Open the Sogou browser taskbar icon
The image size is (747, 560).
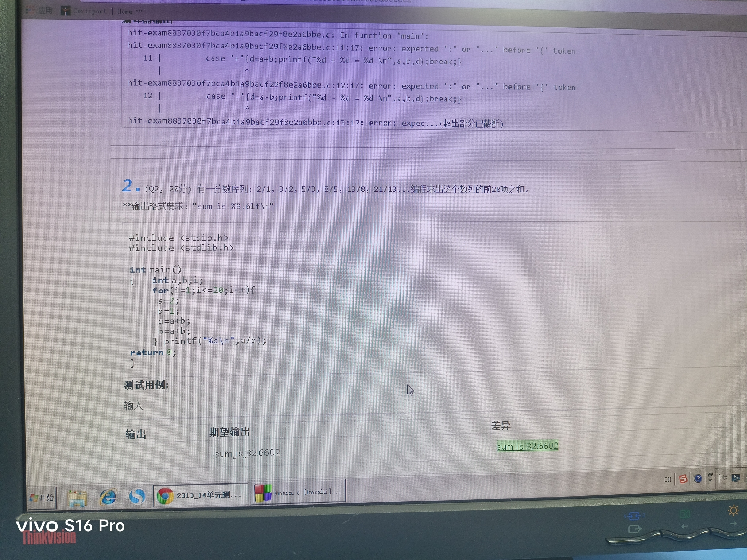click(138, 497)
